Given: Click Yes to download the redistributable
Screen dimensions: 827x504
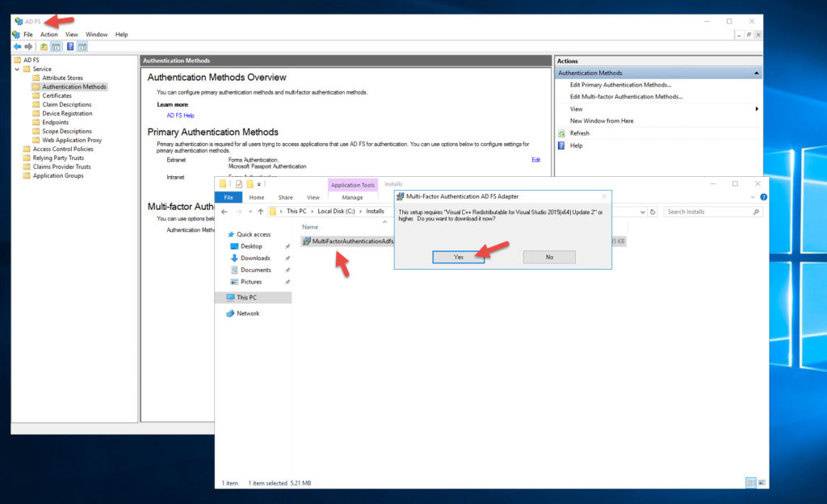Looking at the screenshot, I should 458,257.
